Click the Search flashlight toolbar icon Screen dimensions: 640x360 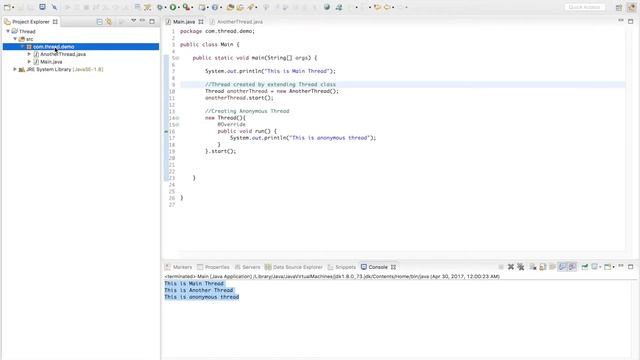(251, 7)
